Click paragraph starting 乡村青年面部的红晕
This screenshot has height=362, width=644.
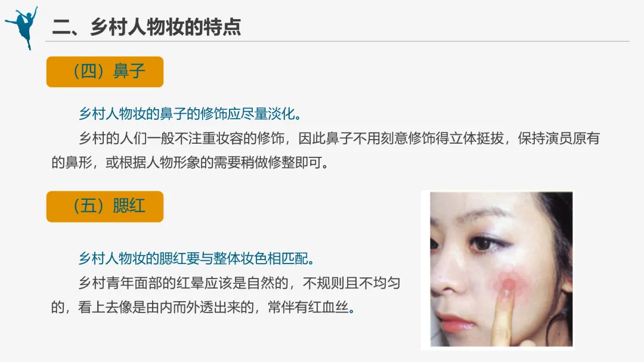225,295
